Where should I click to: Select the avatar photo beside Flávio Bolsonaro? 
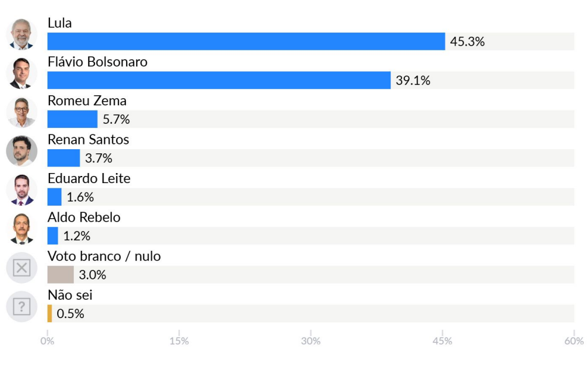pyautogui.click(x=21, y=73)
